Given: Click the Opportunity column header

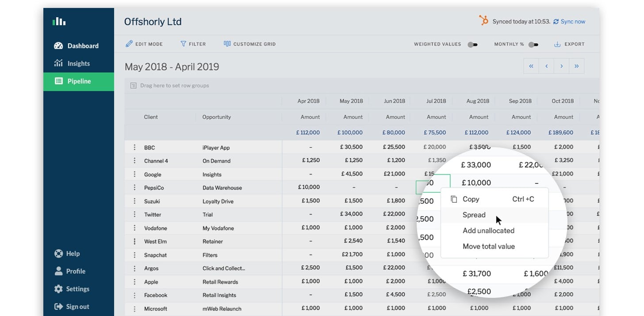Looking at the screenshot, I should (217, 117).
